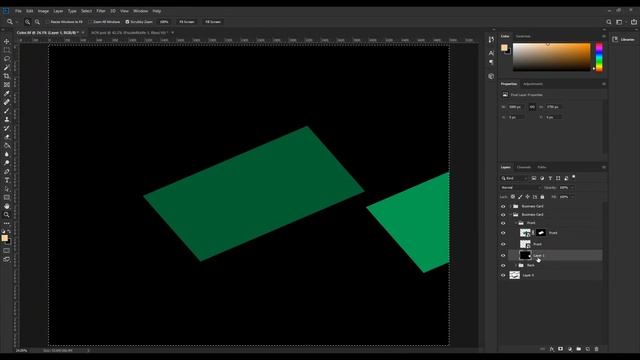Select the Gradient tool
640x360 pixels.
coord(7,146)
